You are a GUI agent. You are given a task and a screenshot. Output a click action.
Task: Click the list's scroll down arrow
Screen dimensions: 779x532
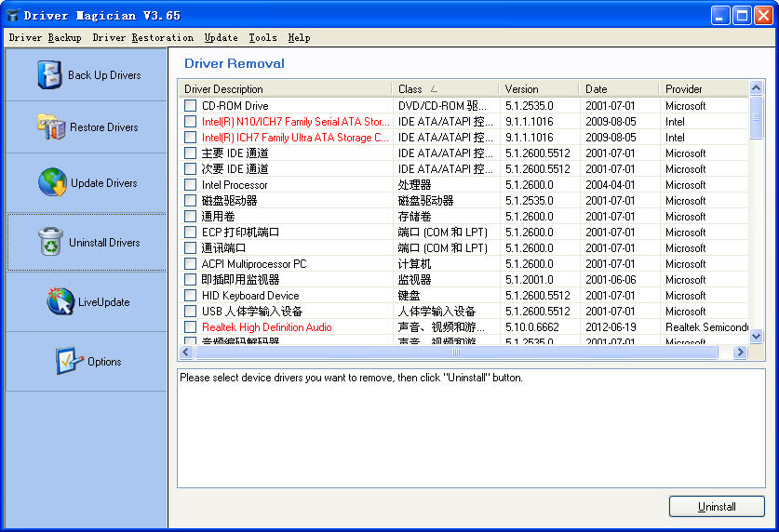756,336
